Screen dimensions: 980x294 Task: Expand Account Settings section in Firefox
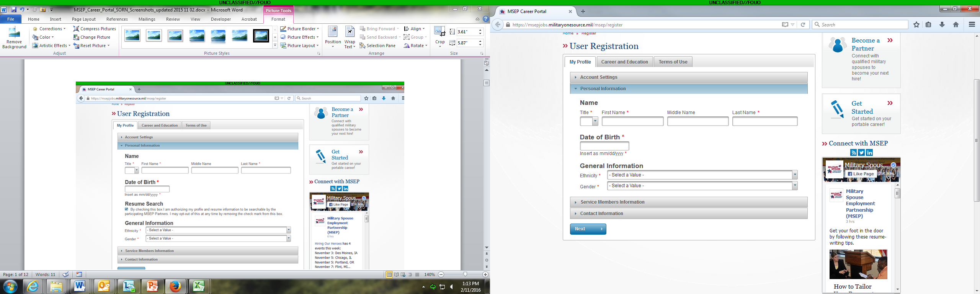coord(689,77)
